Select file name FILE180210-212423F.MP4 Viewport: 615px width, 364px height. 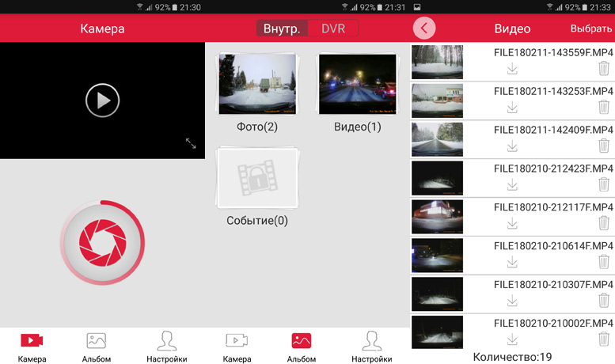coord(553,169)
